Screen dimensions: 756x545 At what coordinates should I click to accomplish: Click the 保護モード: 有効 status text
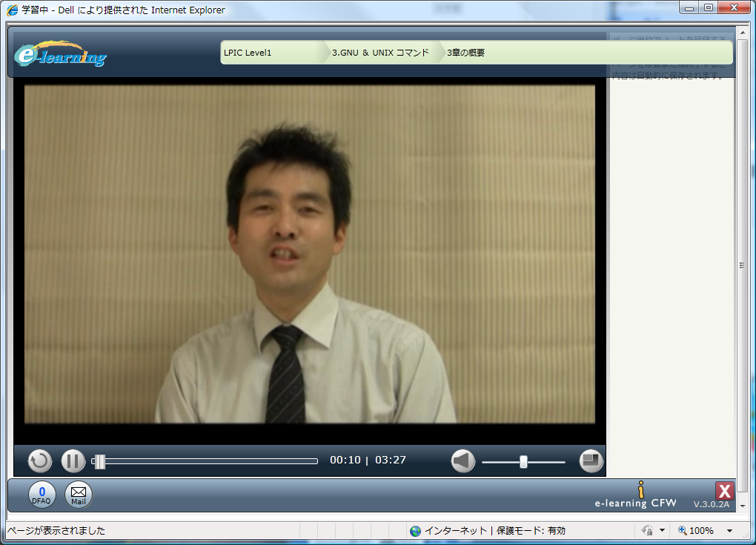(531, 530)
